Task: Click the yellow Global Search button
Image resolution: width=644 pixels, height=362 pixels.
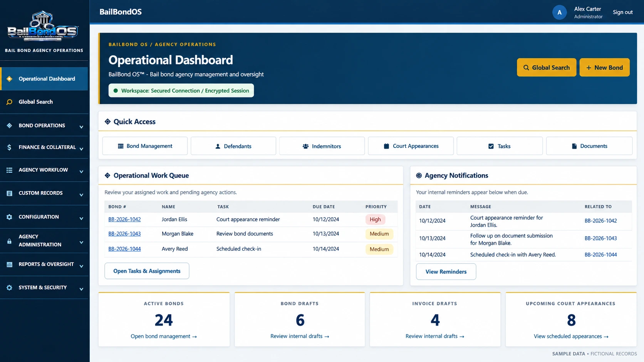Action: tap(547, 68)
